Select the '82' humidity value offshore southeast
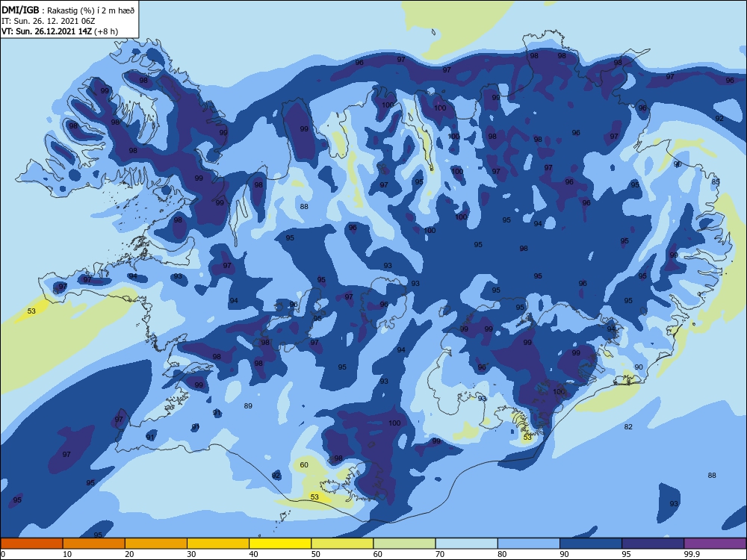Viewport: 747px width, 560px height. (628, 426)
